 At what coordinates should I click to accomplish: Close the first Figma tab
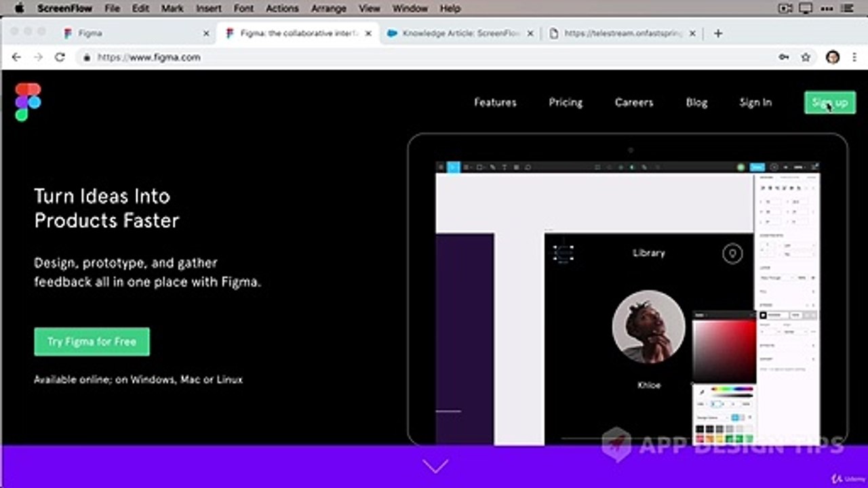pos(206,33)
